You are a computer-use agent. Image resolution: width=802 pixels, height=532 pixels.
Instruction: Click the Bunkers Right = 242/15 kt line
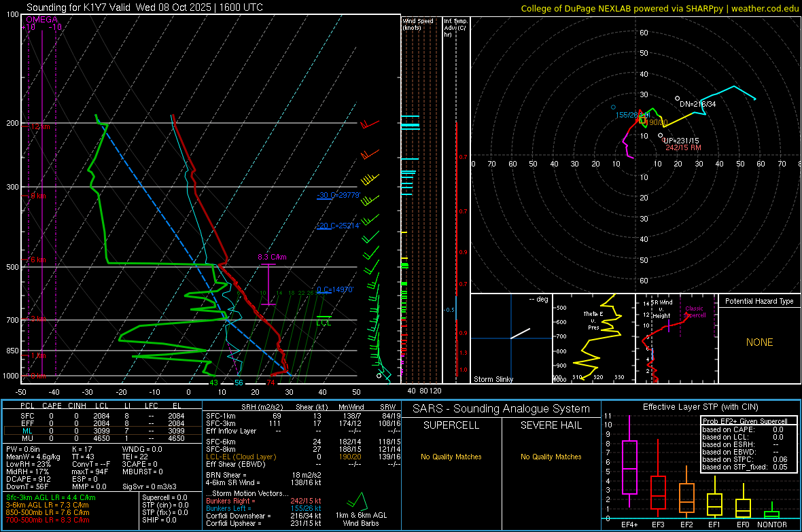coord(264,501)
